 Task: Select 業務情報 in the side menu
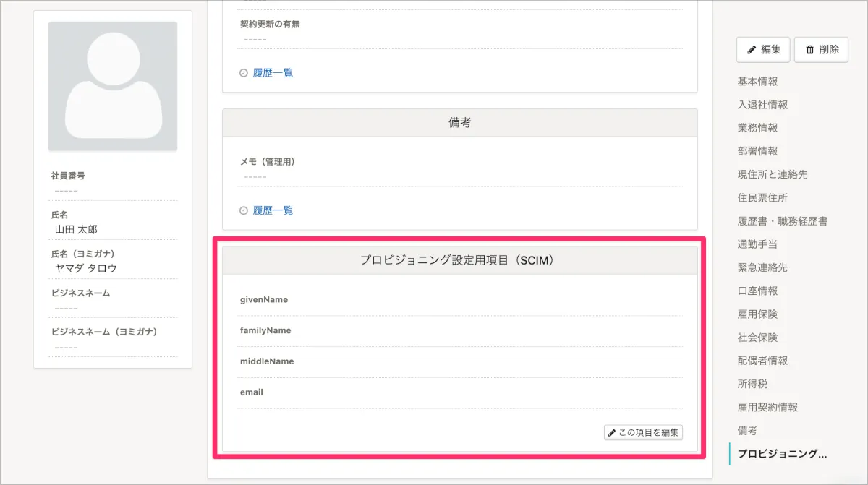tap(757, 128)
